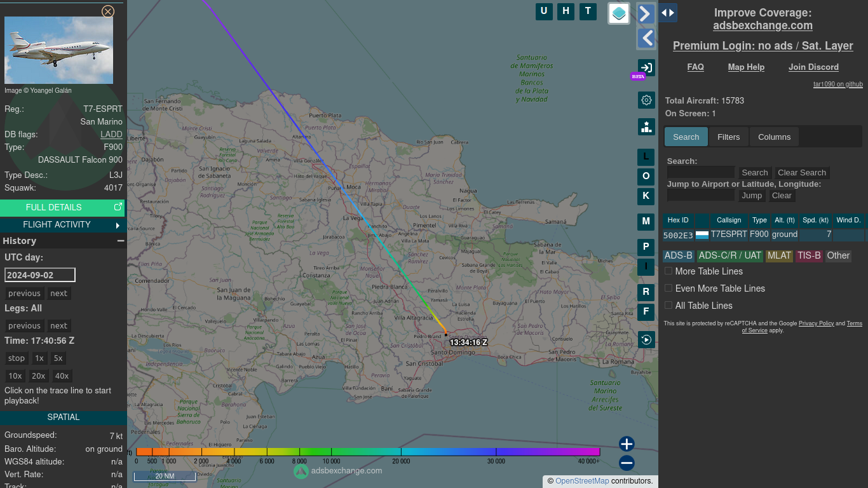Click the left chevron map sidebar button
Screen dimensions: 868x488
click(646, 38)
